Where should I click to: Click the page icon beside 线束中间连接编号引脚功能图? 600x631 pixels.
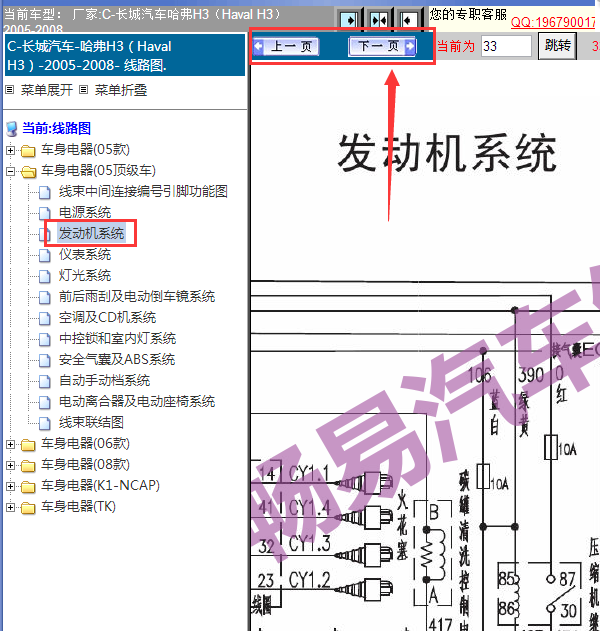45,192
